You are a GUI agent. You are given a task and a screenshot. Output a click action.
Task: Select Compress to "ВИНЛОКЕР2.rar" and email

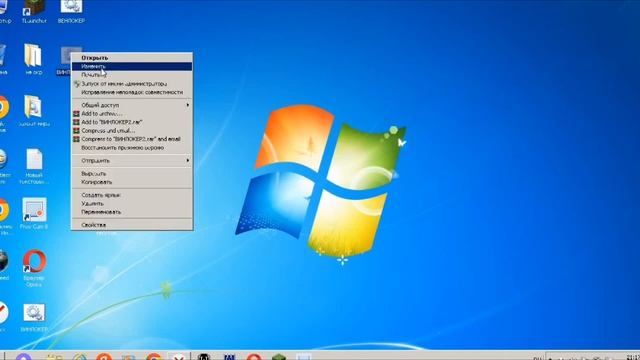point(132,139)
